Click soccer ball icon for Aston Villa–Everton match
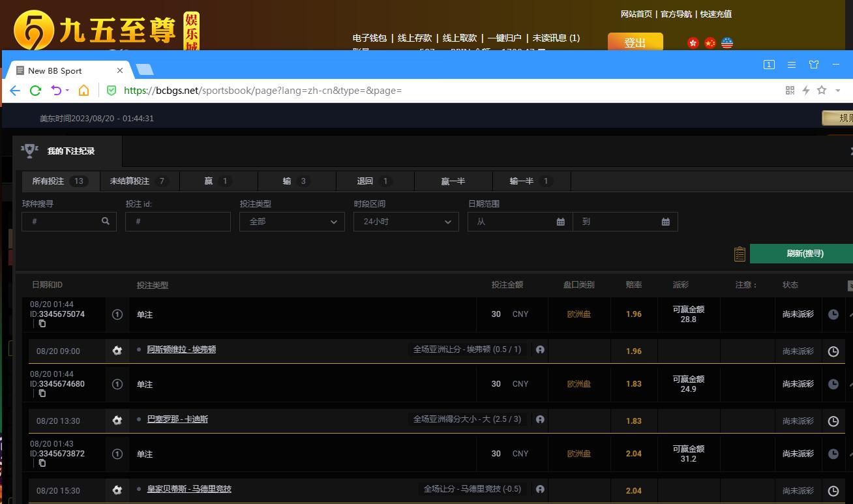Screen dimensions: 853x504 point(117,351)
